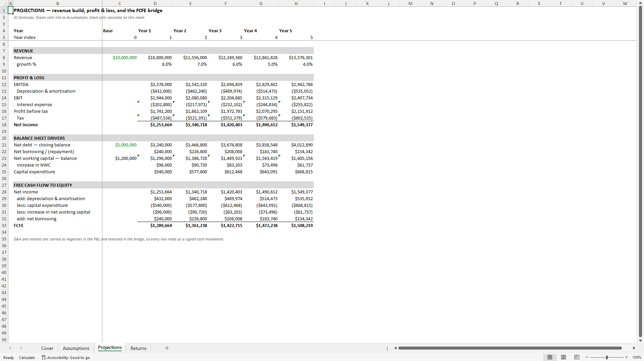Screen dimensions: 644x361
Task: Select Year 2 D&A ($462,240) cell
Action: tap(190, 91)
